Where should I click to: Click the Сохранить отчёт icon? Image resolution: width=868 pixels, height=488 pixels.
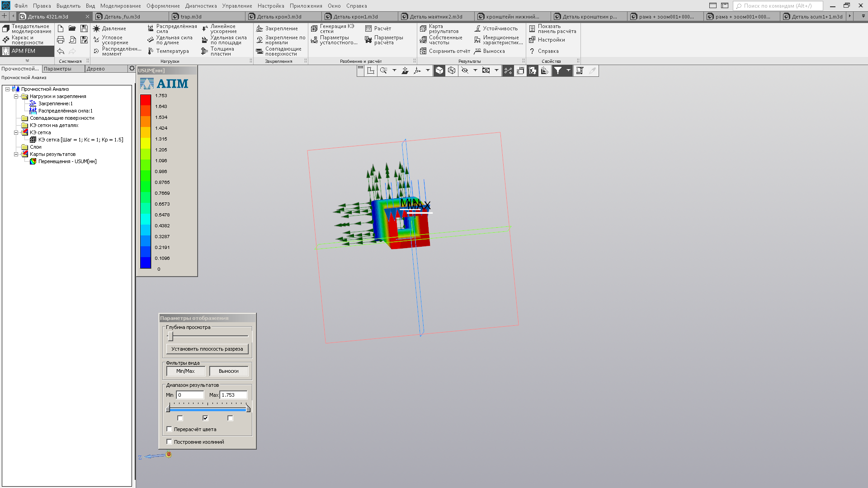423,51
